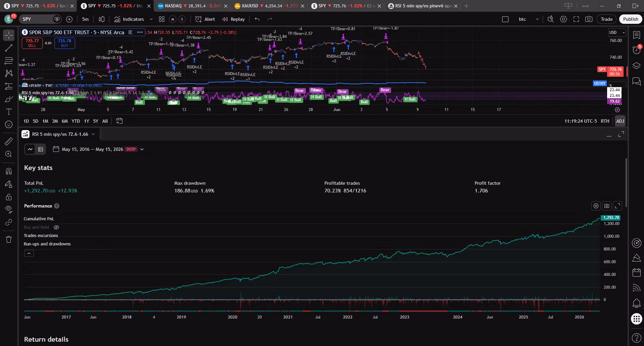Select the YTD time range

[x=76, y=121]
